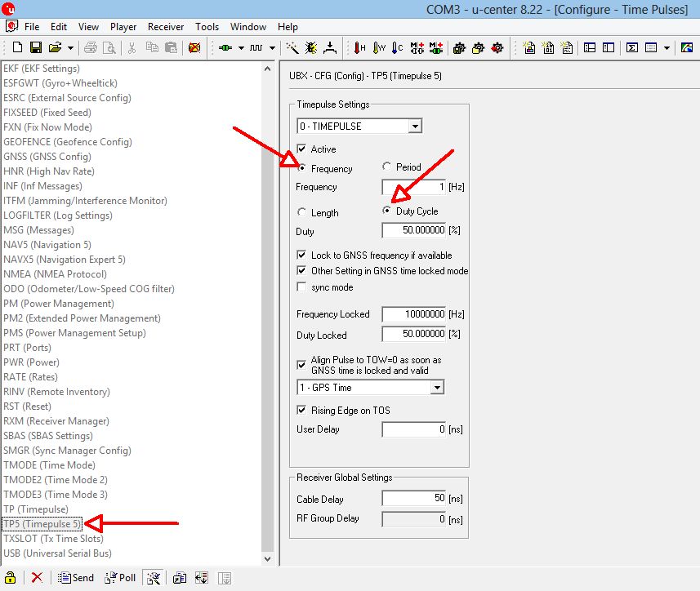Image resolution: width=700 pixels, height=591 pixels.
Task: Uncheck the Active checkbox
Action: (x=301, y=149)
